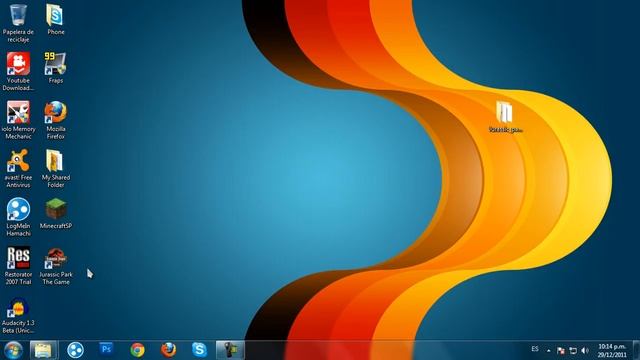Select the My Shared Folder icon

(x=56, y=168)
